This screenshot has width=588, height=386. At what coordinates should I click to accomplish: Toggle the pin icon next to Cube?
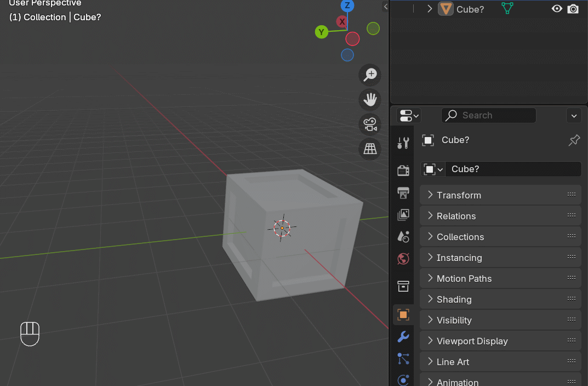coord(574,140)
